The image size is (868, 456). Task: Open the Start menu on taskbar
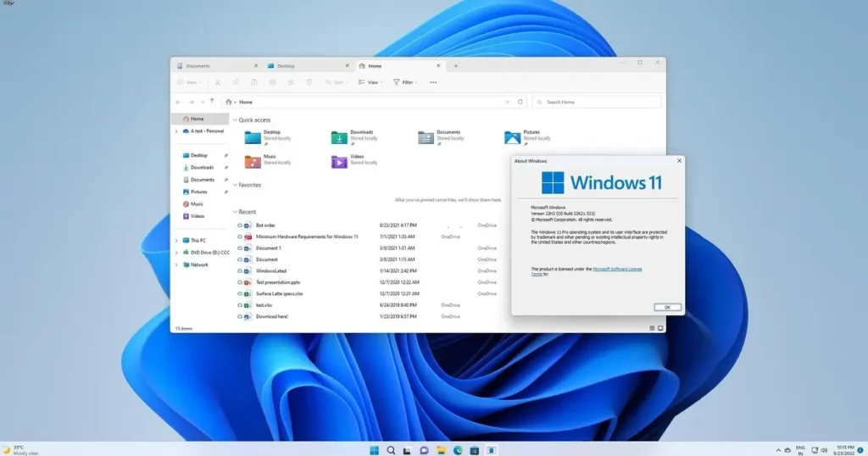[374, 450]
